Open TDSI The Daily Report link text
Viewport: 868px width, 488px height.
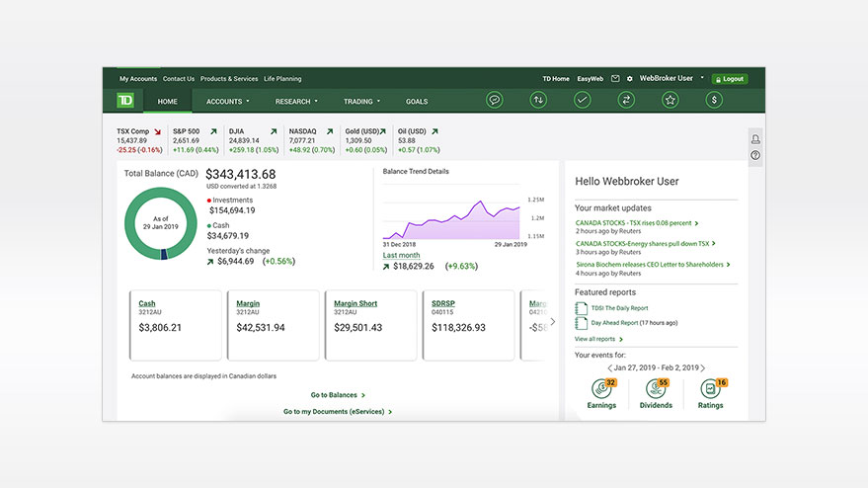pos(619,308)
